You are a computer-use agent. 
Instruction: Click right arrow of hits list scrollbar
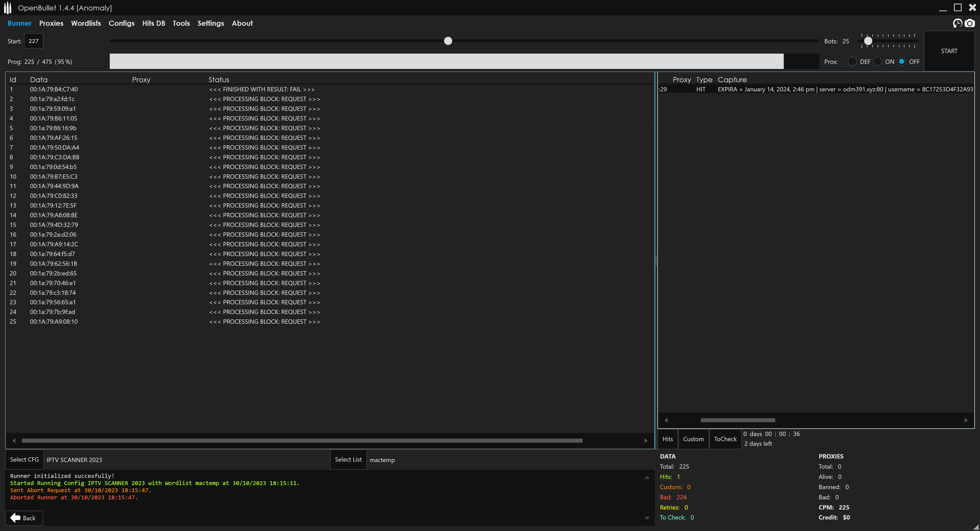[966, 420]
